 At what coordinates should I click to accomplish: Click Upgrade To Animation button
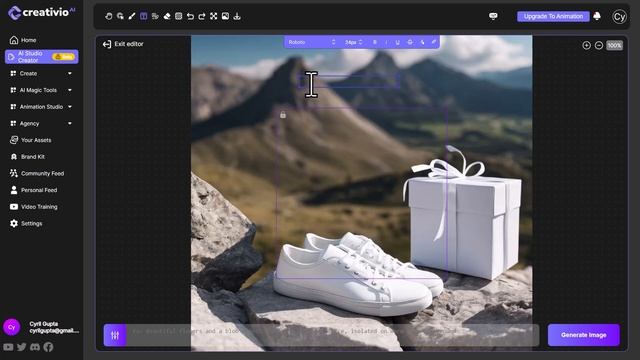click(x=553, y=16)
